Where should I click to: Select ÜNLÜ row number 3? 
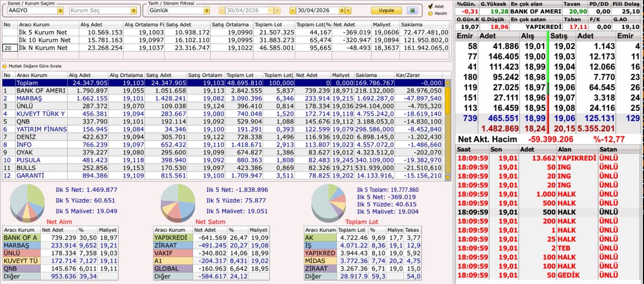223,106
